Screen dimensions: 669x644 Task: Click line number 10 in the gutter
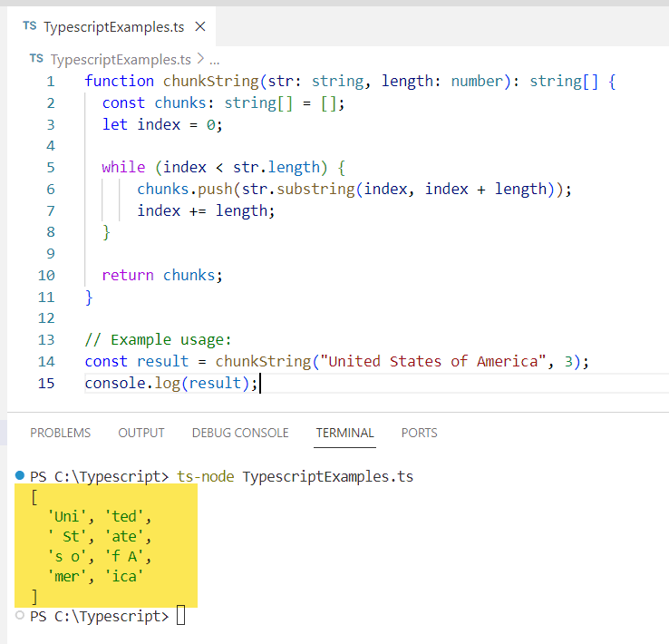click(46, 275)
